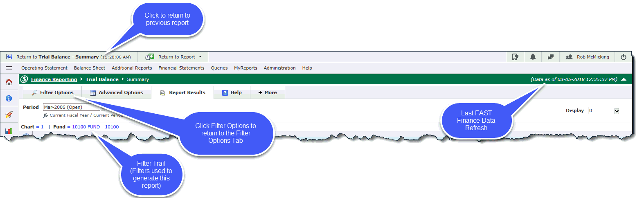Open the bar chart icon in sidebar

[x=9, y=131]
